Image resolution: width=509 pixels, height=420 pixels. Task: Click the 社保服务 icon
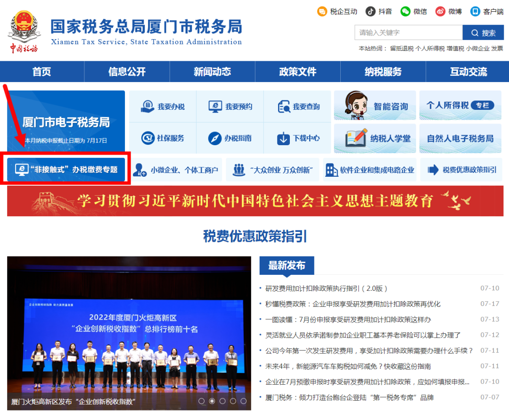coord(148,138)
